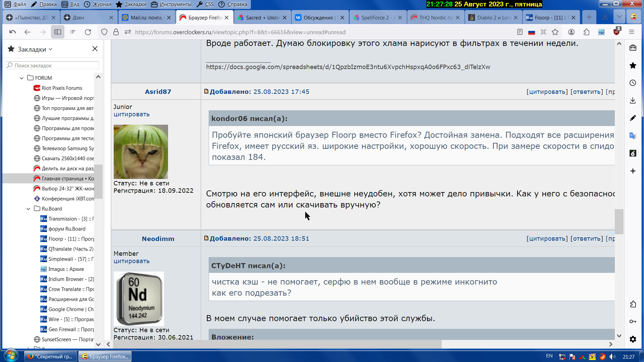
Task: Open the hamburger application menu
Action: tap(632, 32)
